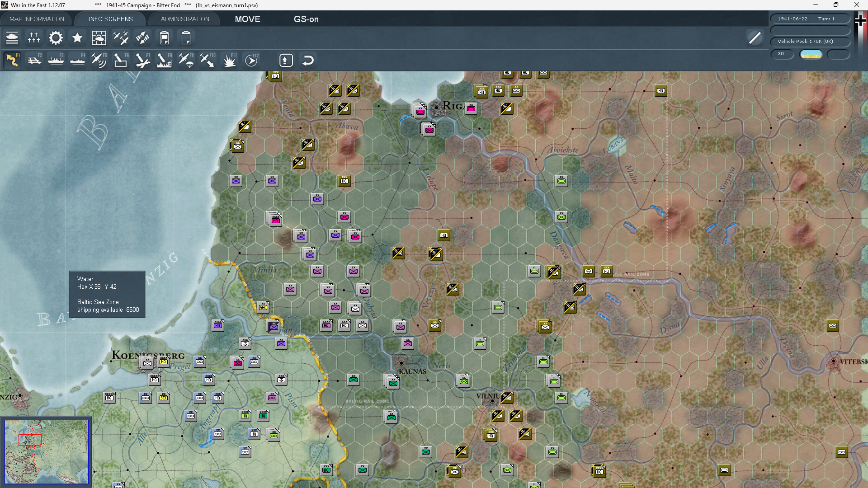Select F2 Rail transport mode
Image resolution: width=868 pixels, height=488 pixels.
tap(34, 60)
